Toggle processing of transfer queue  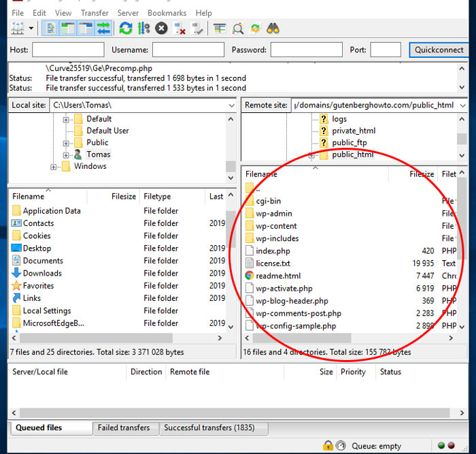(x=143, y=29)
